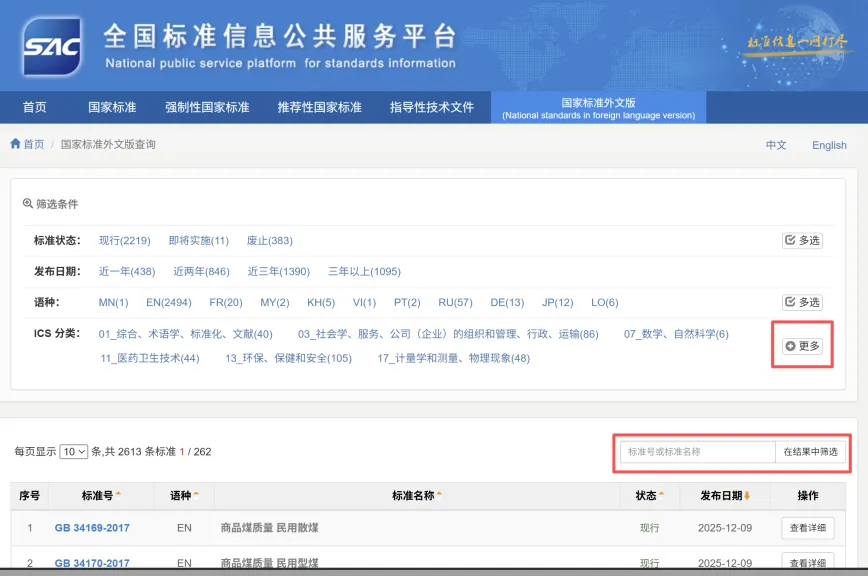Switch to 推荐性国家标准 tab
Image resolution: width=868 pixels, height=576 pixels.
coord(319,107)
